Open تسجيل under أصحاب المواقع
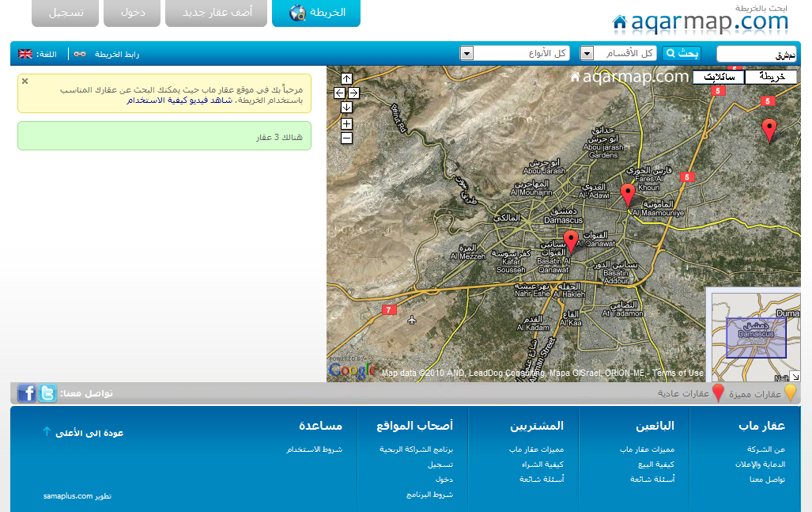The image size is (812, 512). [x=440, y=465]
